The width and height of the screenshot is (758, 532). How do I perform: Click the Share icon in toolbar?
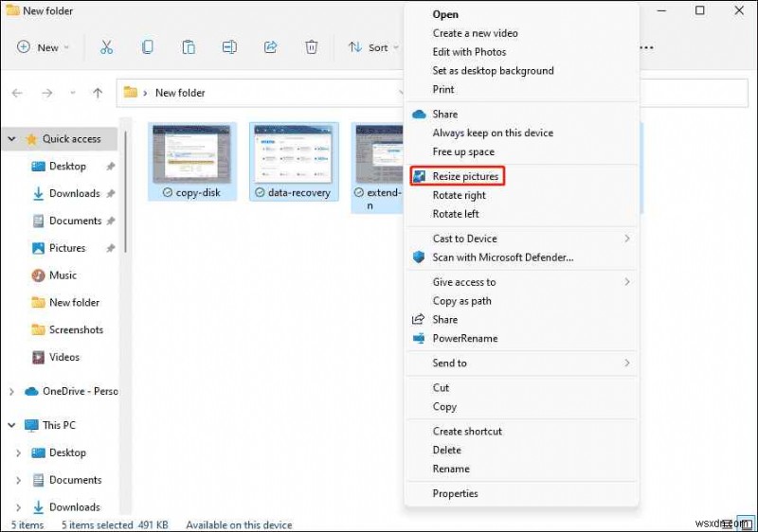point(271,47)
